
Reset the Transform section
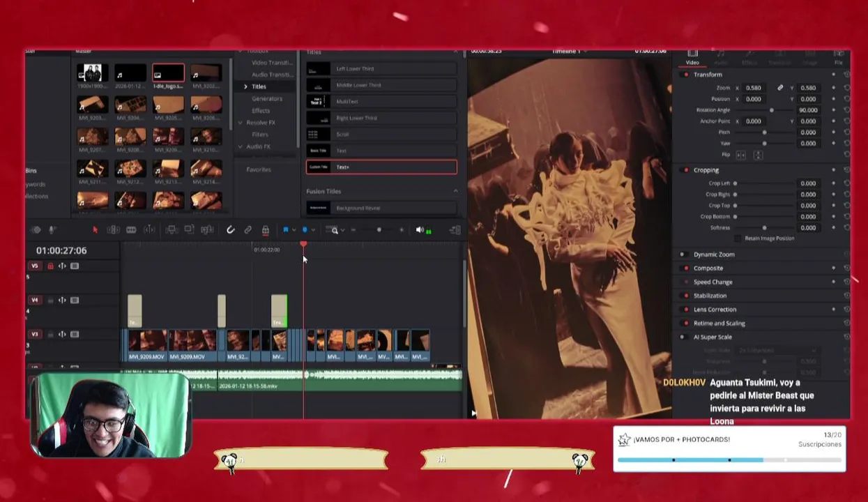846,75
